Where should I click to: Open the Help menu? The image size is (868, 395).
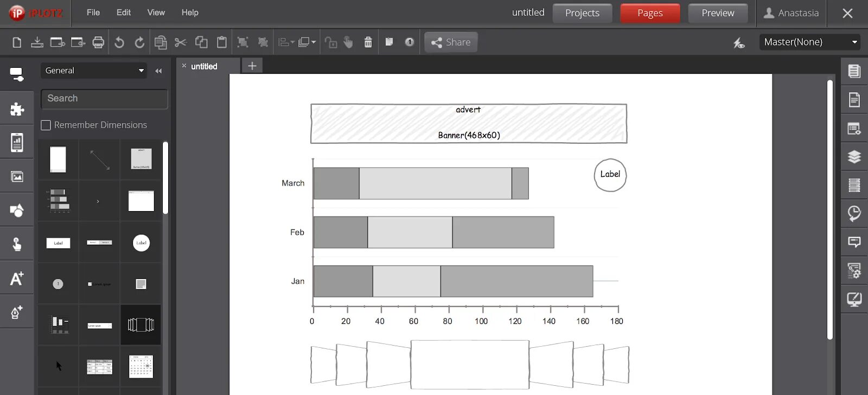(x=190, y=12)
